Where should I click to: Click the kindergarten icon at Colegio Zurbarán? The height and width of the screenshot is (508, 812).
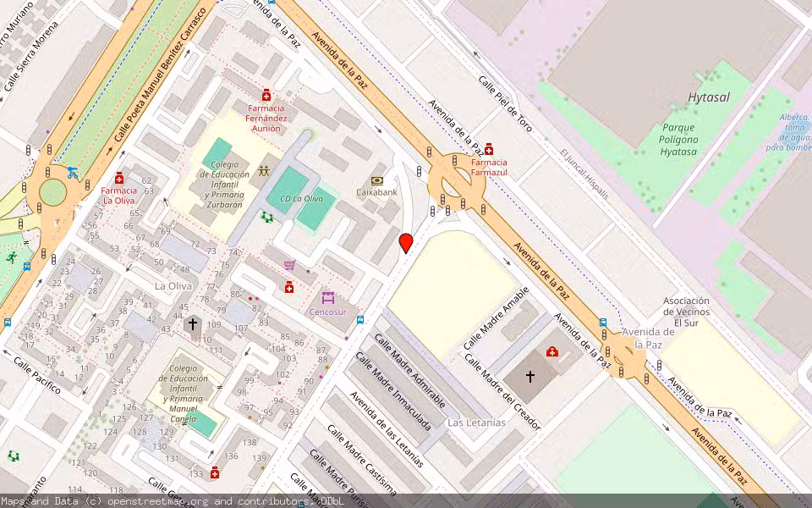[264, 170]
